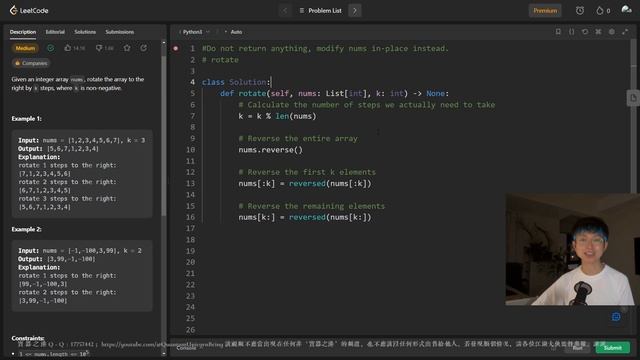
Task: Format code with the braces icon
Action: [x=571, y=31]
